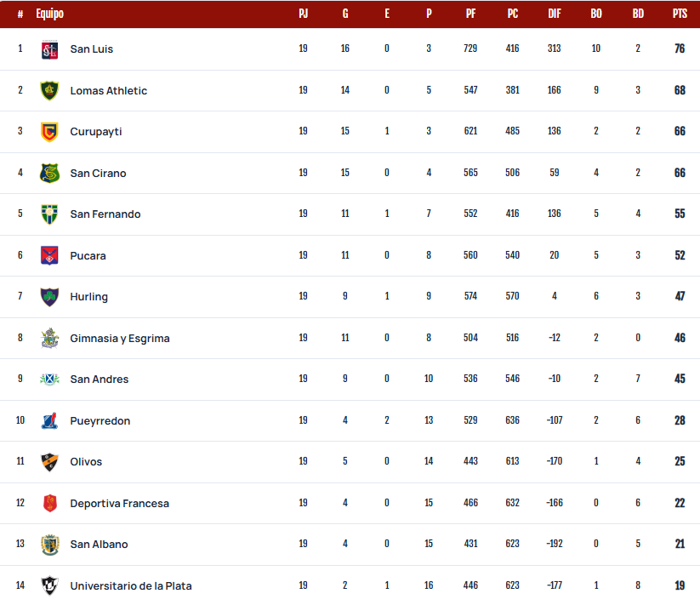Image resolution: width=700 pixels, height=605 pixels.
Task: Click the San Cirano crest icon
Action: (49, 174)
